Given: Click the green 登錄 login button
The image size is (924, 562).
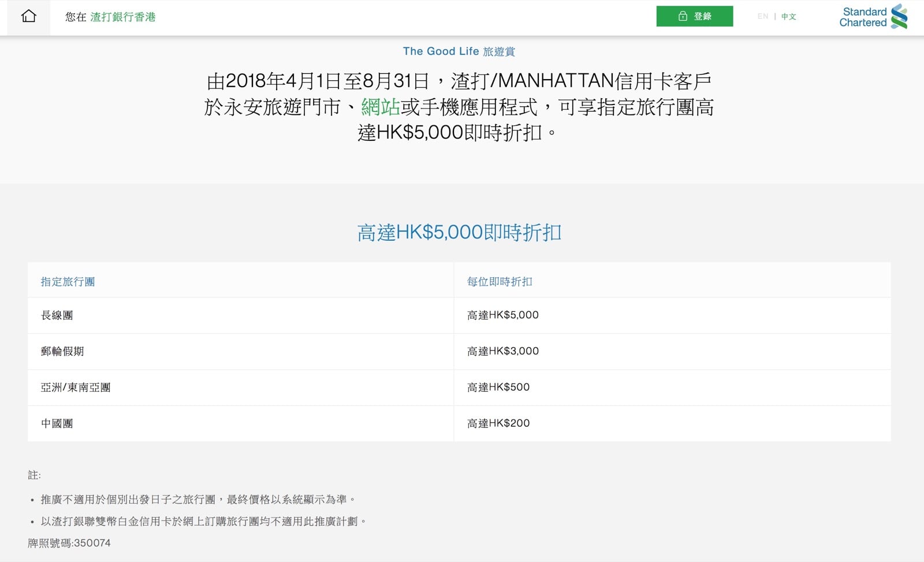Looking at the screenshot, I should click(695, 16).
